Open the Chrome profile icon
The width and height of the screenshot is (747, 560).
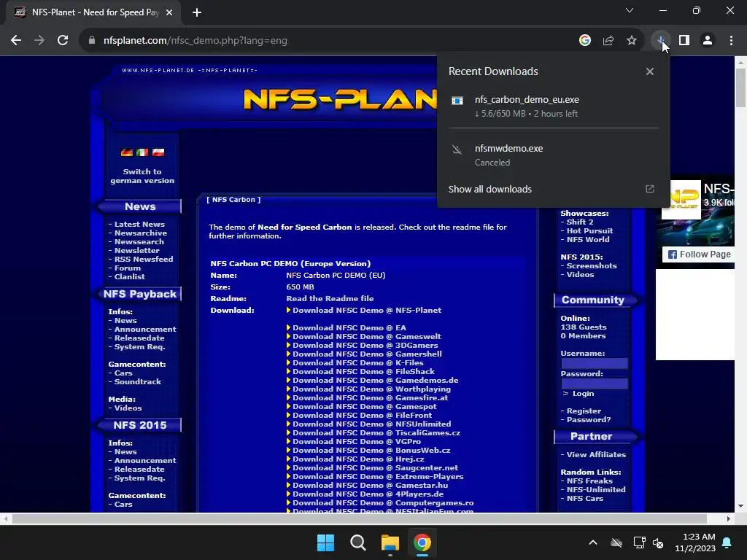pyautogui.click(x=708, y=41)
